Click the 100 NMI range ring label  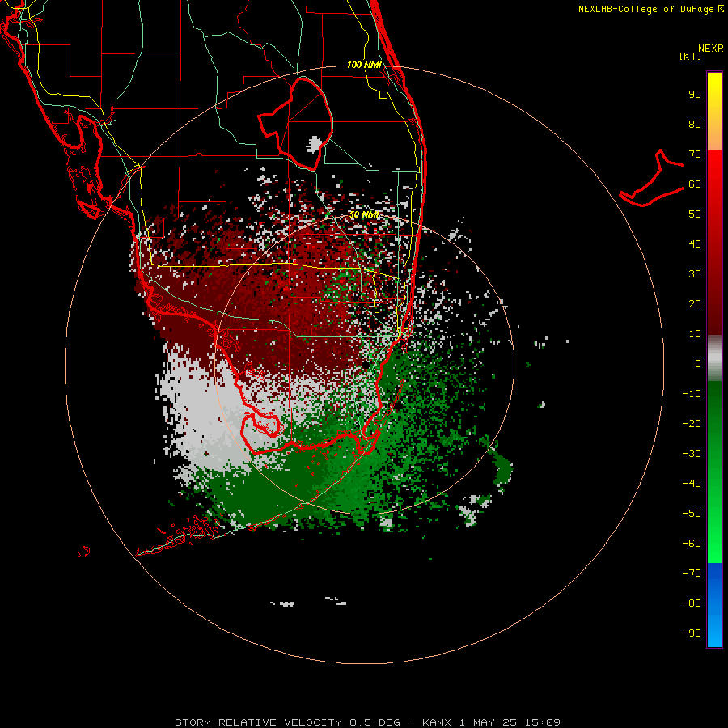(364, 65)
